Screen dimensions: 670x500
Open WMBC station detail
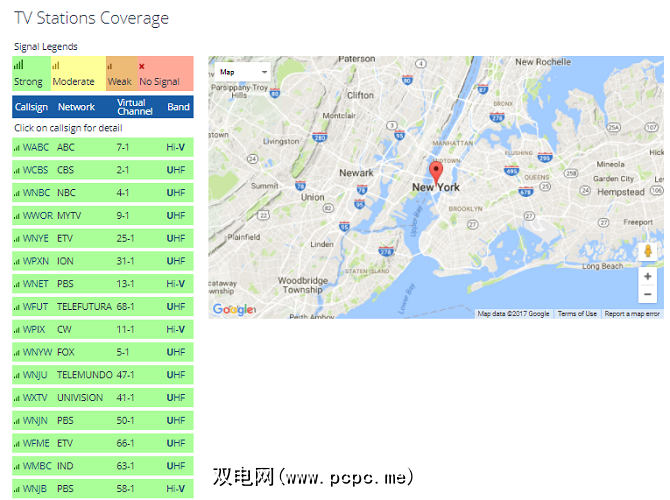37,466
